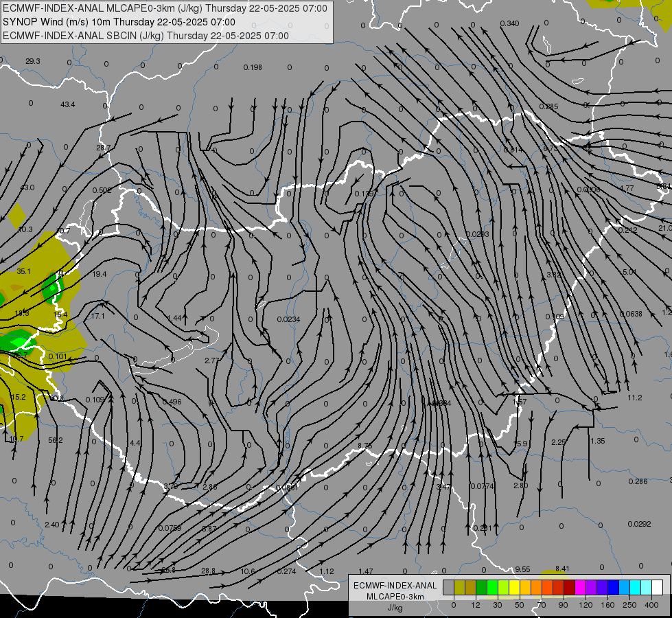Click the gray swatch in the MLCAPE legend
The width and height of the screenshot is (672, 618).
[x=449, y=587]
